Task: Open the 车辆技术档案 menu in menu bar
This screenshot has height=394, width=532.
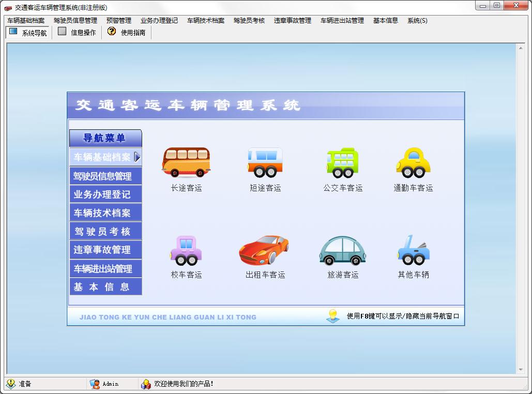Action: 206,21
